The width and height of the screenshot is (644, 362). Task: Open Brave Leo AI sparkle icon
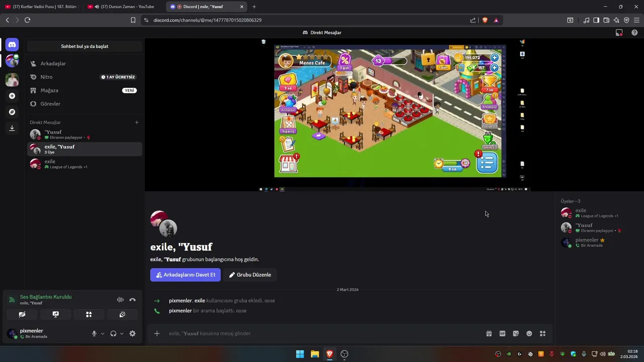pyautogui.click(x=616, y=20)
